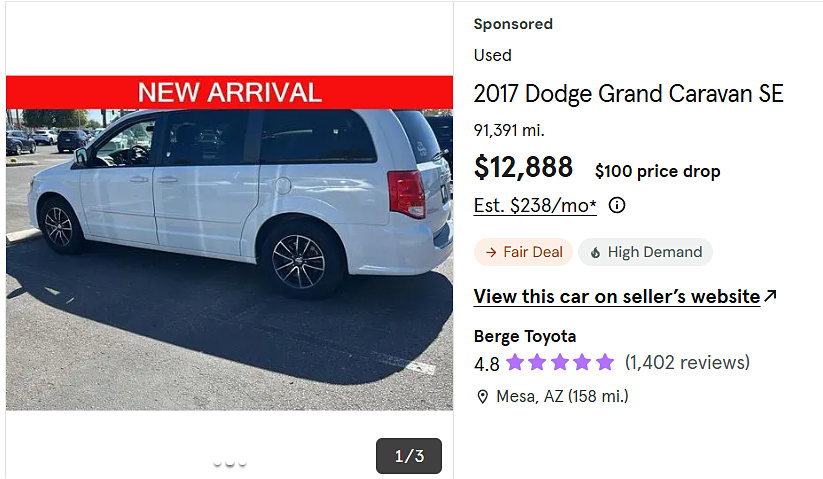Click the location pin icon beside Mesa, AZ
The image size is (823, 479).
pyautogui.click(x=482, y=397)
